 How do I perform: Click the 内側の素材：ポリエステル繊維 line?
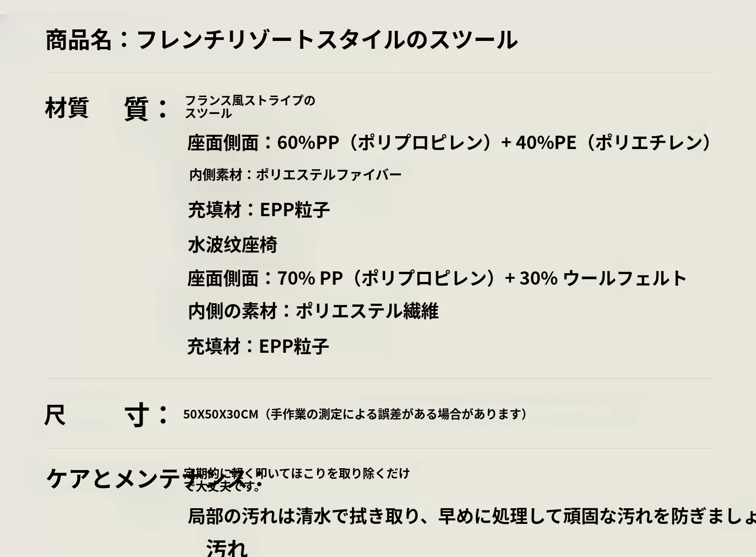[x=313, y=311]
